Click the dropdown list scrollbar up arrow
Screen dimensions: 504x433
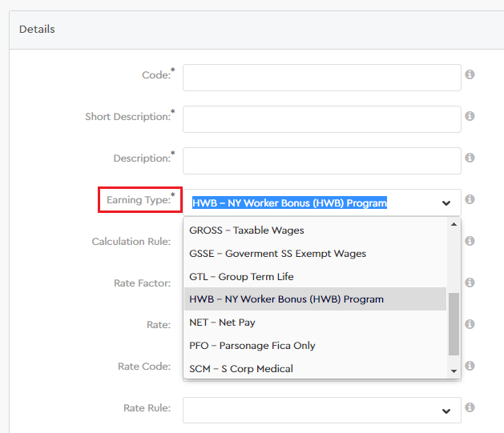[454, 224]
